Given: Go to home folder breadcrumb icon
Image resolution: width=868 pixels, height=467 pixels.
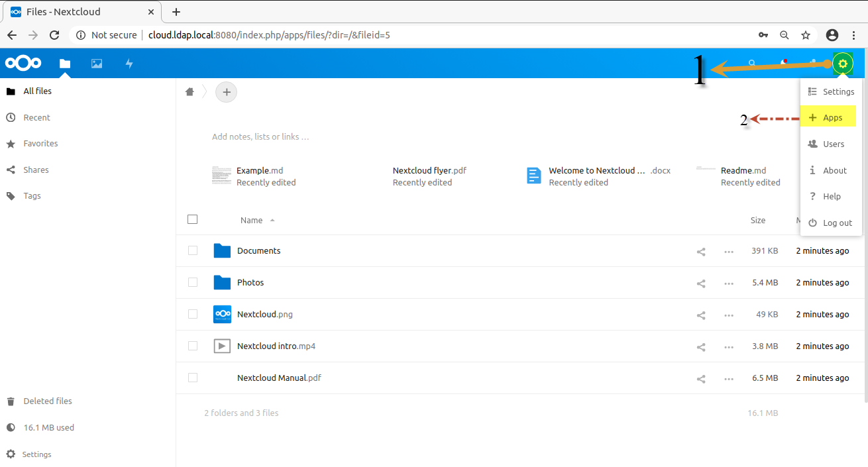Looking at the screenshot, I should pyautogui.click(x=190, y=92).
